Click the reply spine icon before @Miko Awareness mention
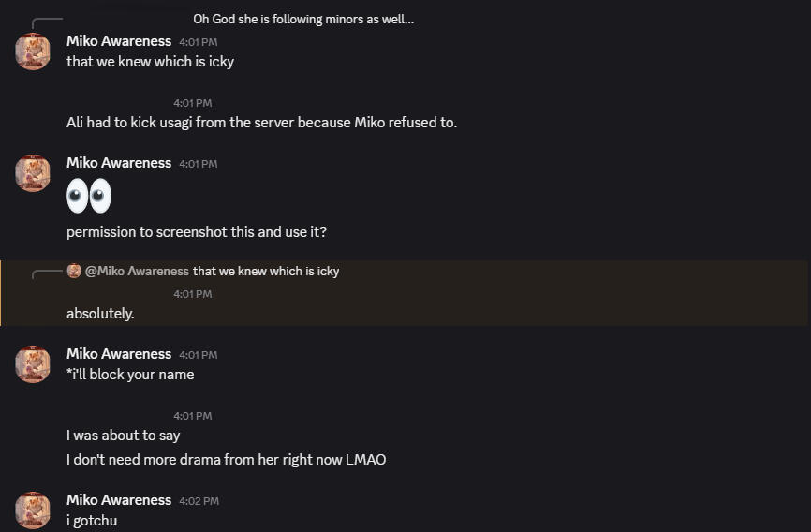The width and height of the screenshot is (811, 532). tap(49, 273)
